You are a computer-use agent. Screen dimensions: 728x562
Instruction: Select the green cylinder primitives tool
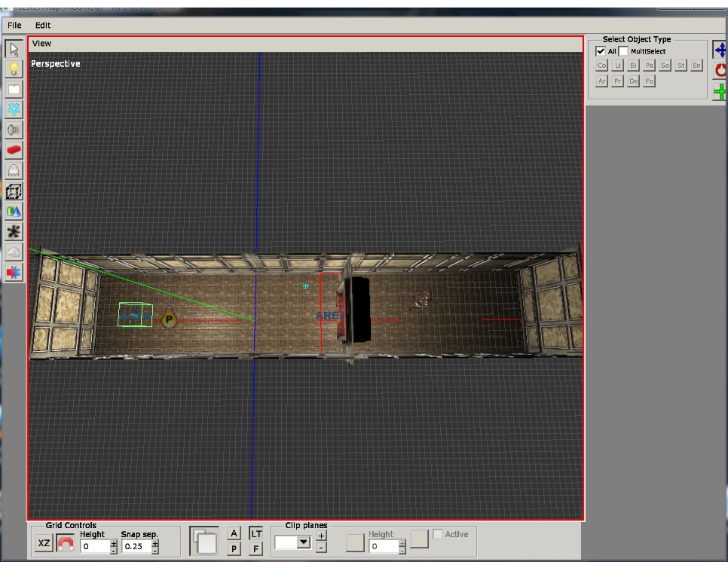(14, 212)
